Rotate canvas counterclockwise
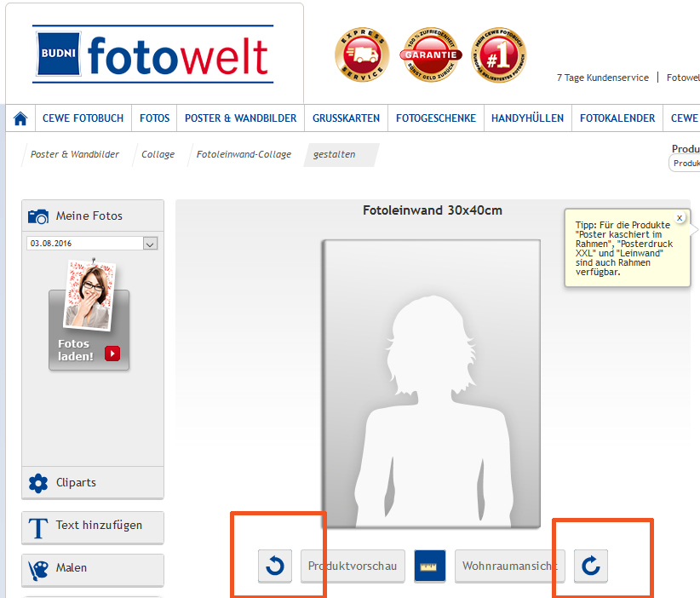Viewport: 700px width, 598px height. pyautogui.click(x=275, y=566)
